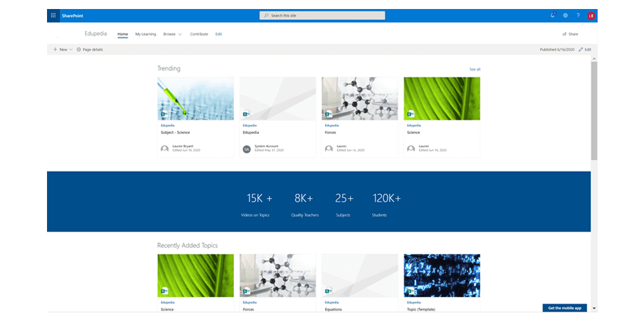Open the Contribute nav item
The image size is (644, 322).
[x=199, y=34]
